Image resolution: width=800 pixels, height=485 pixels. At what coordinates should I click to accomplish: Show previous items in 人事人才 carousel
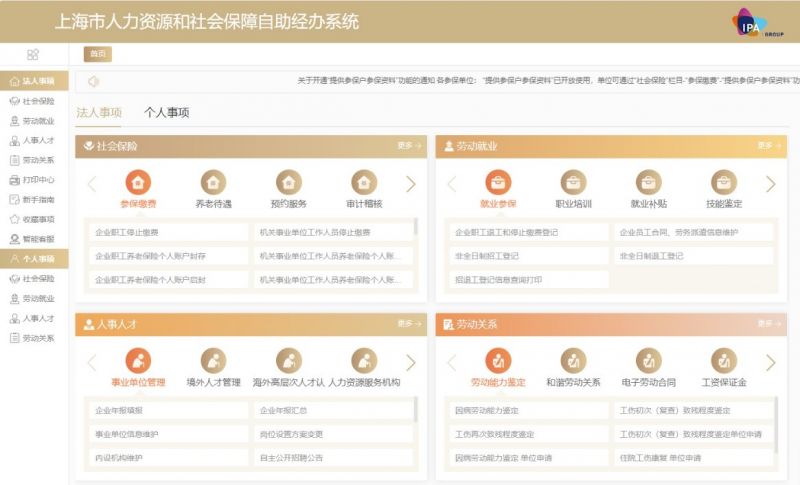click(92, 363)
